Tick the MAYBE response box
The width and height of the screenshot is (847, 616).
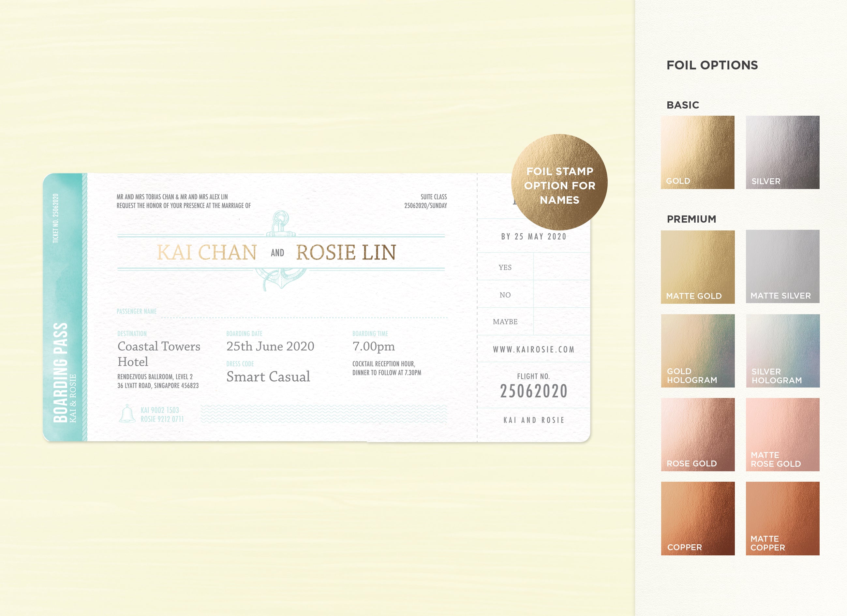[561, 321]
